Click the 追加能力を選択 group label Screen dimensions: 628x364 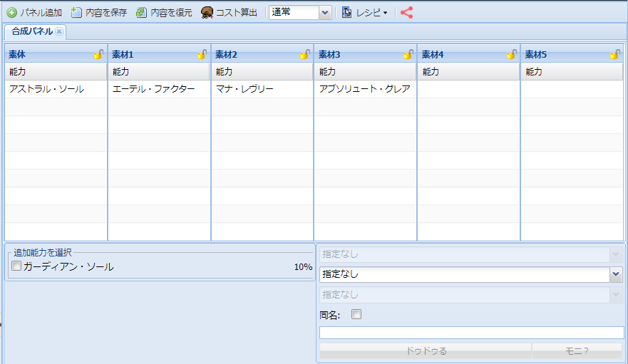pos(43,253)
